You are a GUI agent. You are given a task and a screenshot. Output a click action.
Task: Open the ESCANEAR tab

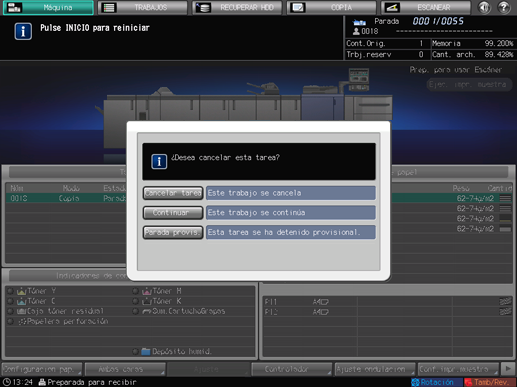(x=426, y=7)
